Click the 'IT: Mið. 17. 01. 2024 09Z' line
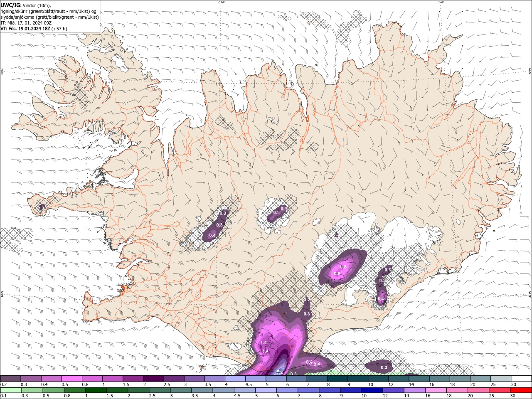The image size is (532, 399). point(26,23)
